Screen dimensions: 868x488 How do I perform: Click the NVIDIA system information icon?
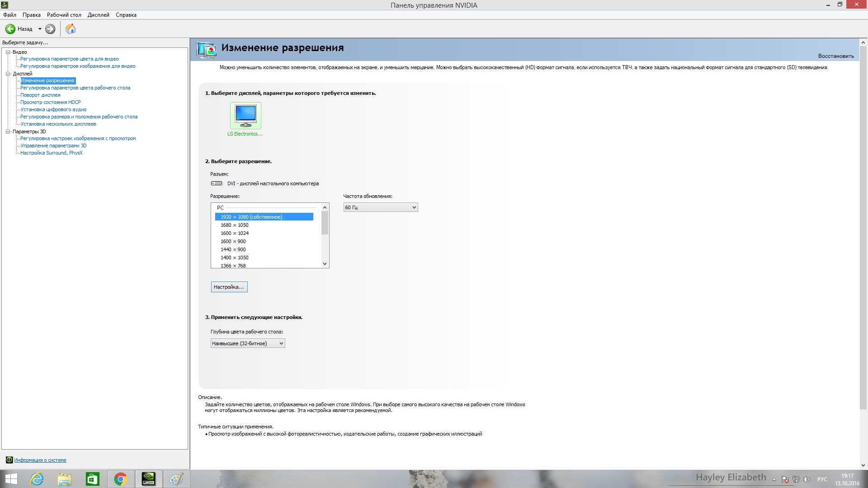coord(9,460)
